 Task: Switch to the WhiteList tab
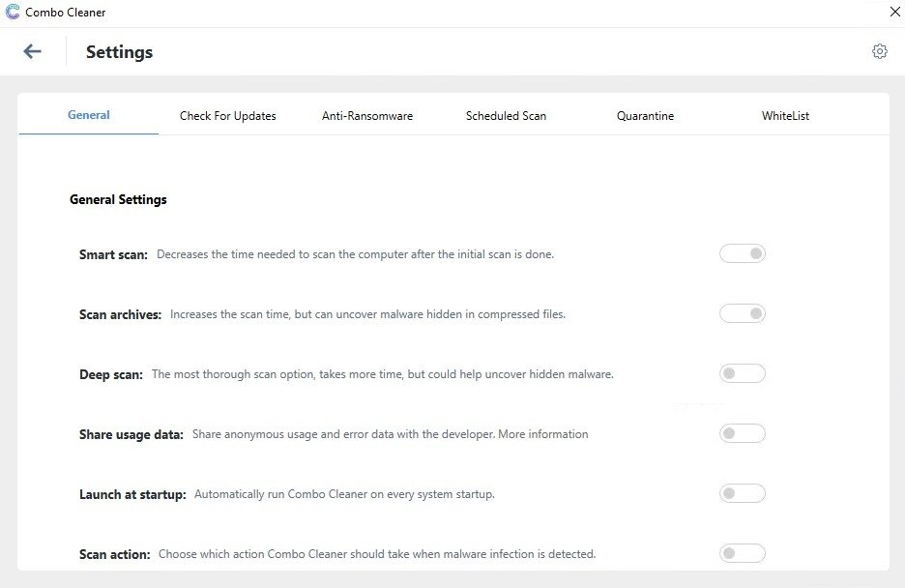(785, 115)
